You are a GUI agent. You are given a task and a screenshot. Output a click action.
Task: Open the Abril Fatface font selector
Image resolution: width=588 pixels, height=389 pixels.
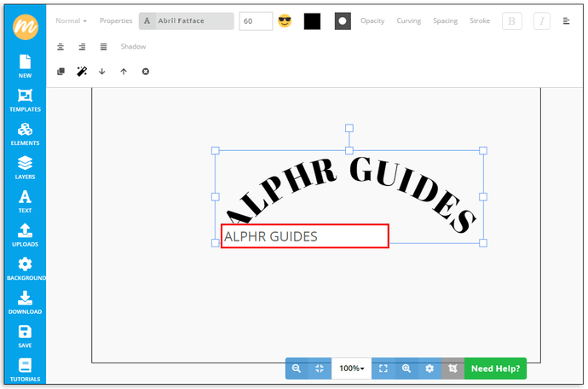coord(187,21)
